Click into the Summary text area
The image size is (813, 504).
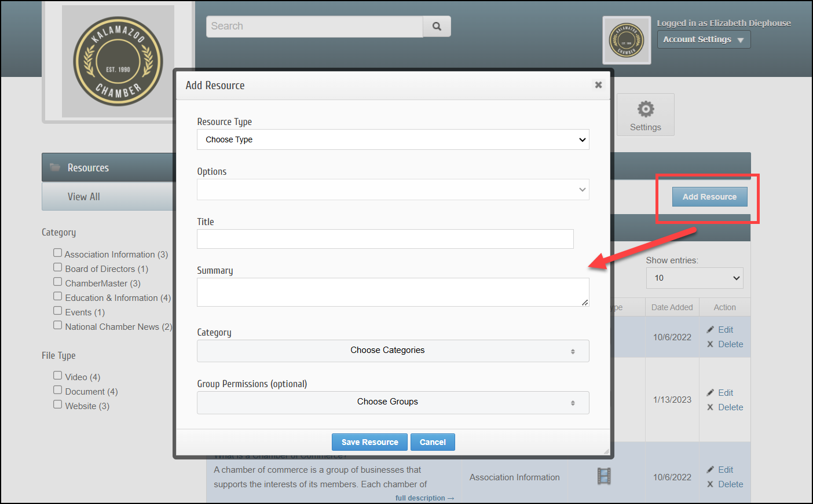pyautogui.click(x=393, y=292)
